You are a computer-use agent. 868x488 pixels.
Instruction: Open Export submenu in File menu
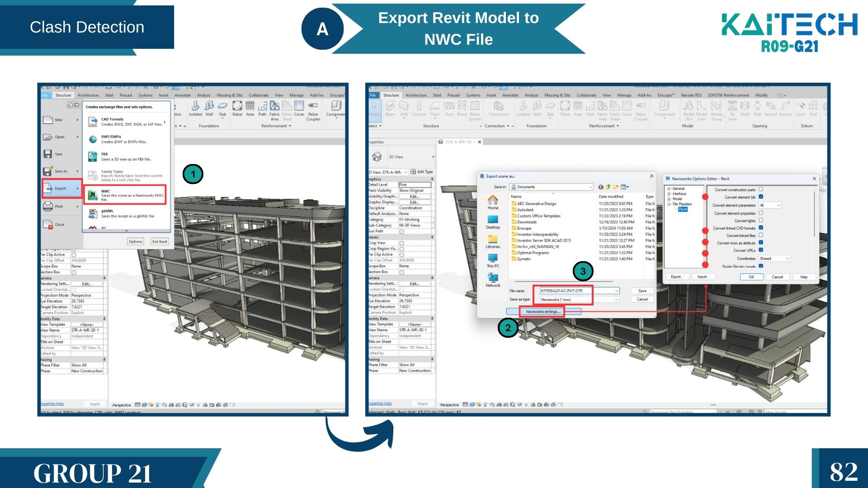pos(61,188)
